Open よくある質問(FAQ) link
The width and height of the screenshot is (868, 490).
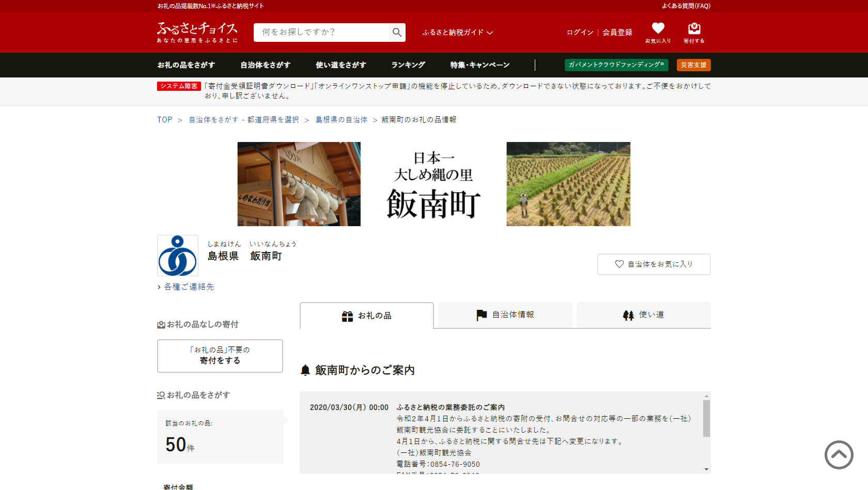686,6
